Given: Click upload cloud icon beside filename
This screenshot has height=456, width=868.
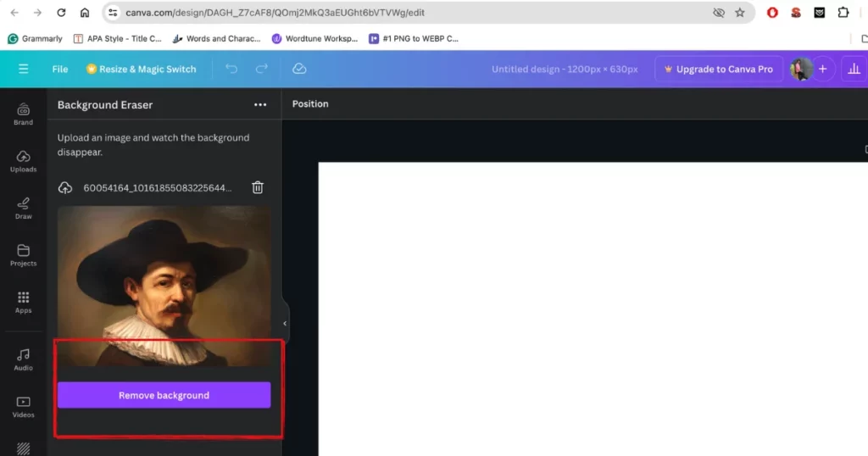Looking at the screenshot, I should click(x=65, y=187).
